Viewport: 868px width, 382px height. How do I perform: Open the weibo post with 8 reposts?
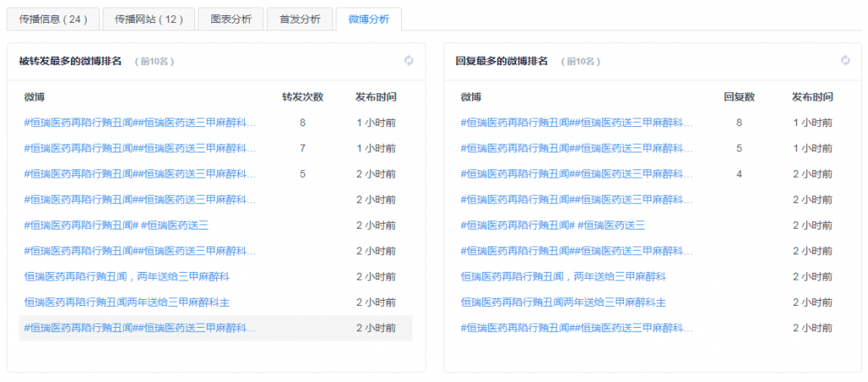click(140, 123)
